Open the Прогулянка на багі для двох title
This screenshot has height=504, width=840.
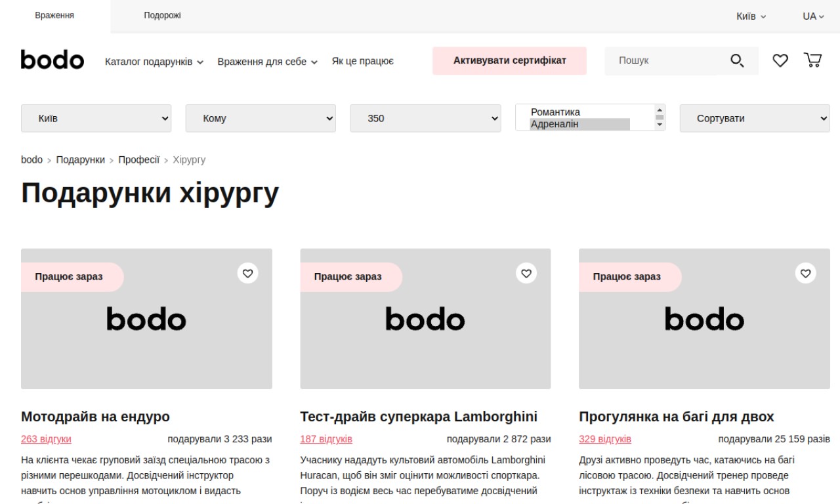click(x=677, y=417)
